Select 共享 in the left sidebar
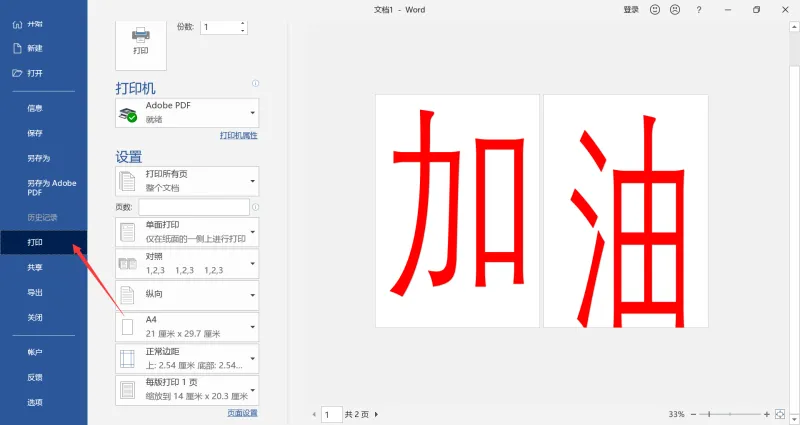The width and height of the screenshot is (800, 425). pos(35,267)
